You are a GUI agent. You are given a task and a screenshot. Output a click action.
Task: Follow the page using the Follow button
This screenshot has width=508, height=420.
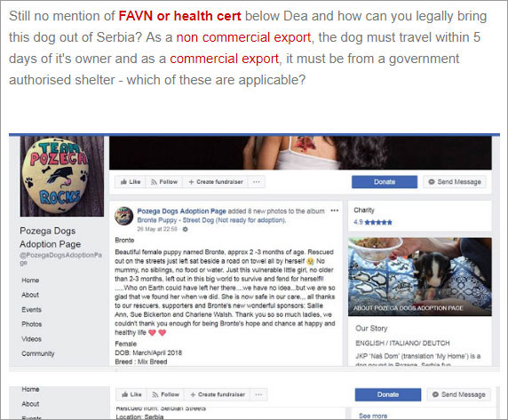click(164, 182)
